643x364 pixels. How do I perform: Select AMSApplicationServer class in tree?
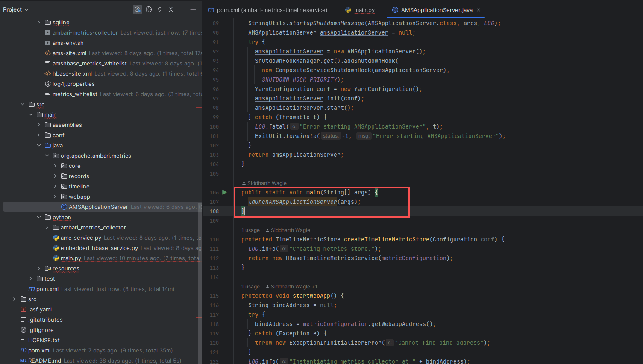click(98, 207)
